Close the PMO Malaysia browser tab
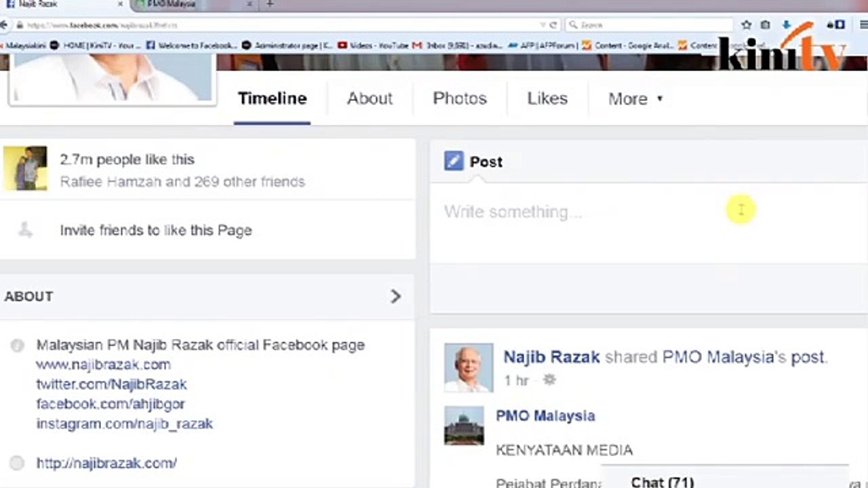Viewport: 868px width, 488px height. click(249, 4)
